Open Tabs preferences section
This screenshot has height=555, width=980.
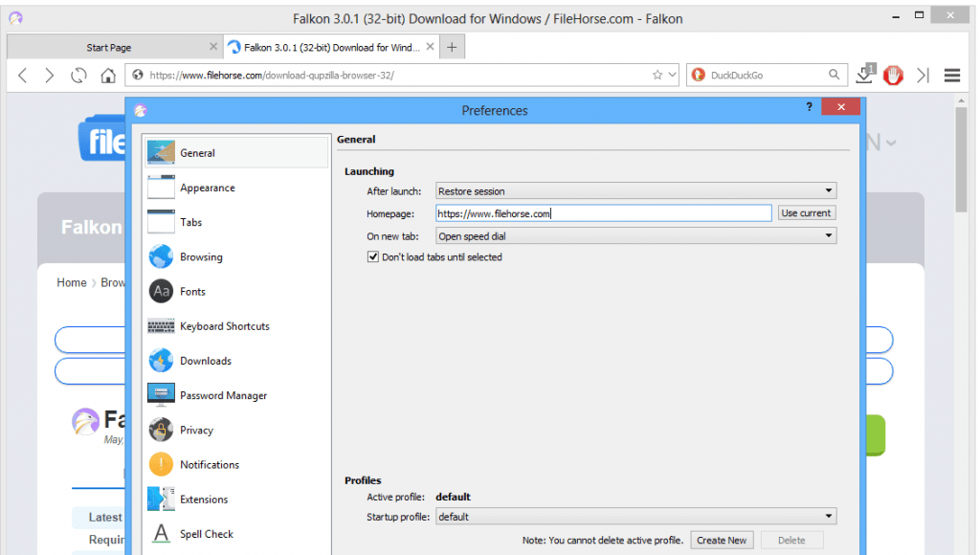pyautogui.click(x=237, y=222)
